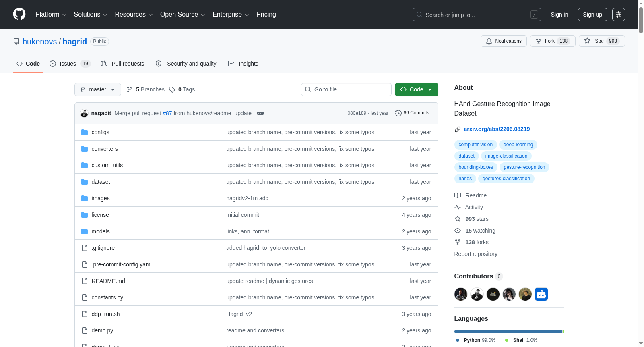Open the custom_utils folder
This screenshot has height=347, width=644.
(107, 165)
